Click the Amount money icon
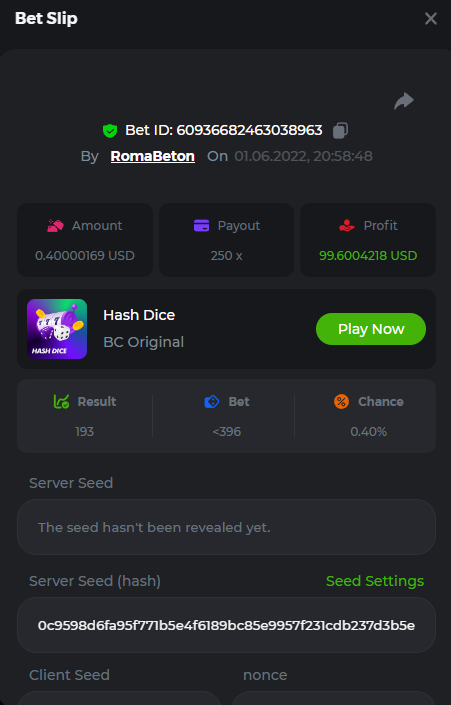 (55, 226)
